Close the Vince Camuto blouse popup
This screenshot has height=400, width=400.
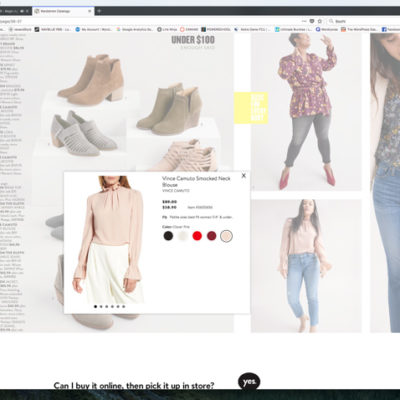pyautogui.click(x=244, y=175)
